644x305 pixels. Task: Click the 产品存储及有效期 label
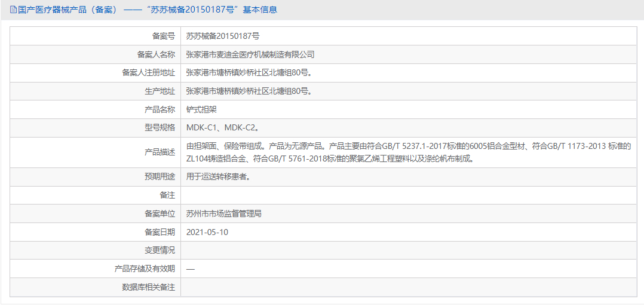click(145, 269)
